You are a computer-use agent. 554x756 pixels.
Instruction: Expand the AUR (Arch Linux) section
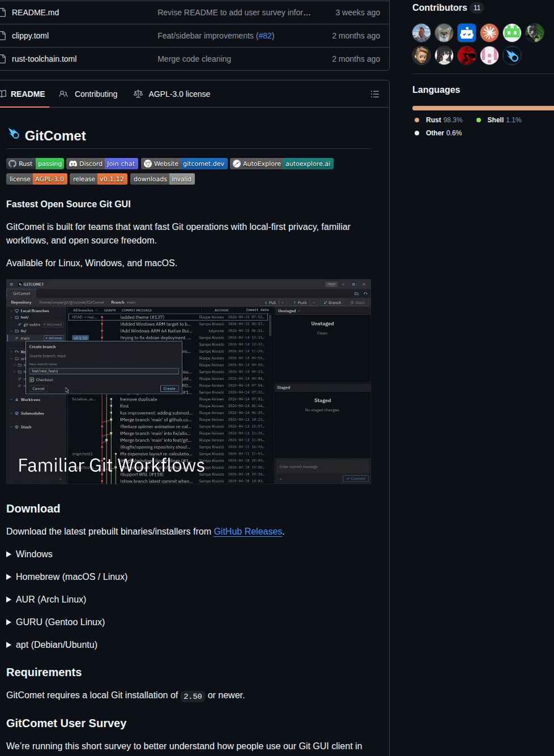click(46, 599)
